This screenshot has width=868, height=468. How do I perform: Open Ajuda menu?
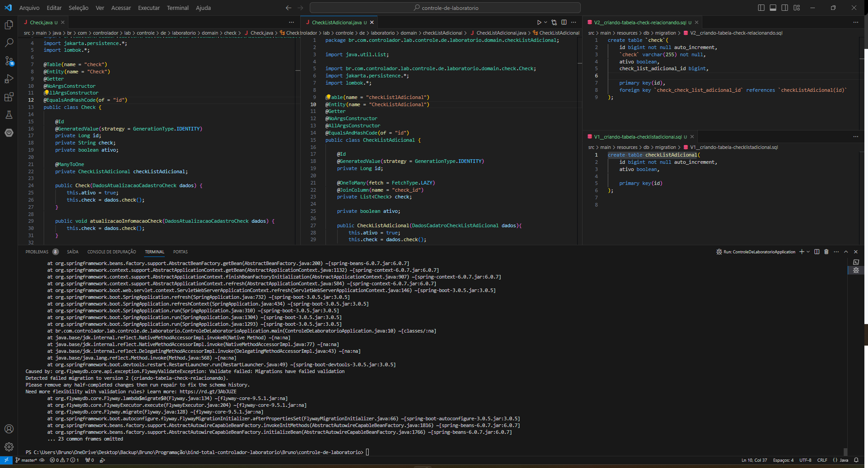point(203,8)
